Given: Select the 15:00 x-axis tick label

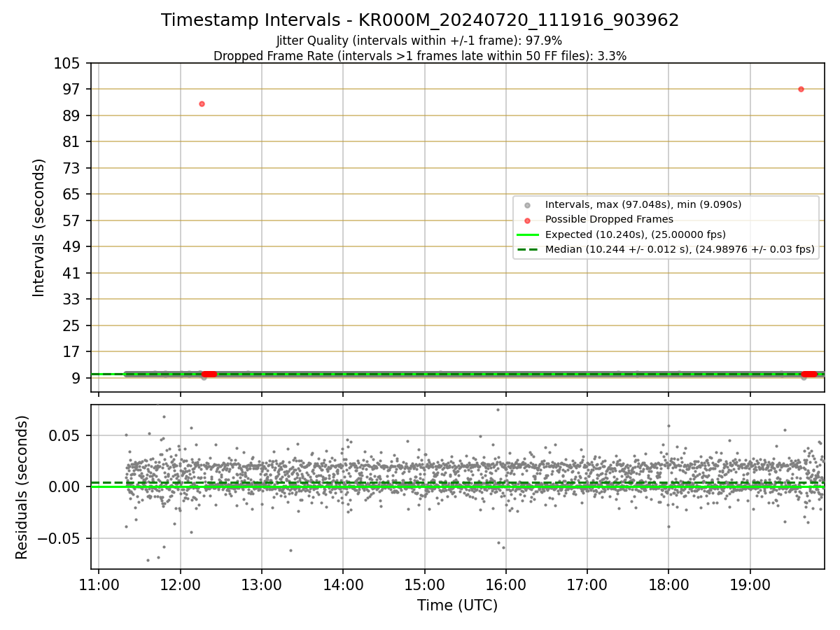Looking at the screenshot, I should coord(425,586).
